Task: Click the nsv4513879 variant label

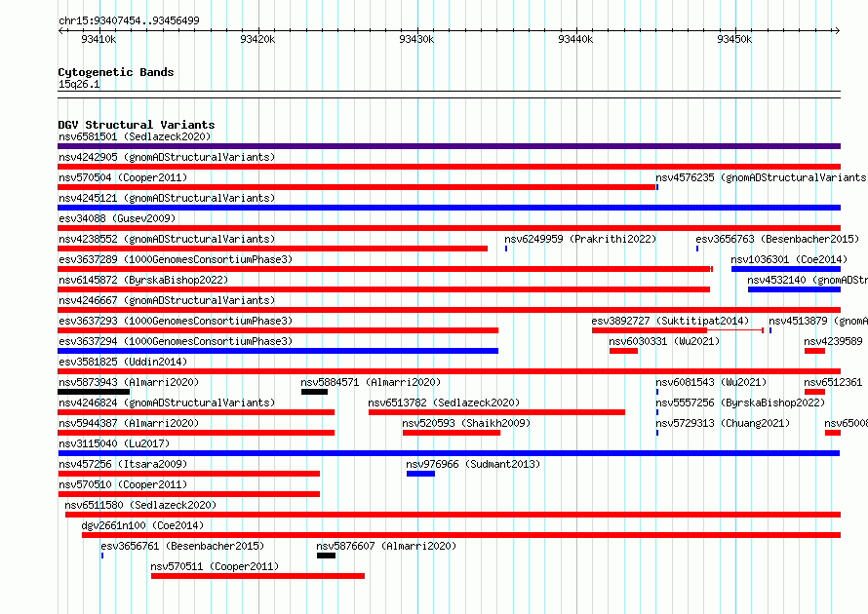Action: pyautogui.click(x=818, y=321)
